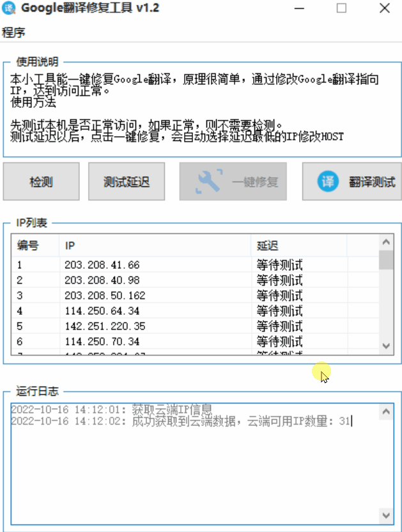Click the blue 译 translate icon
Image resolution: width=402 pixels, height=532 pixels.
(328, 181)
